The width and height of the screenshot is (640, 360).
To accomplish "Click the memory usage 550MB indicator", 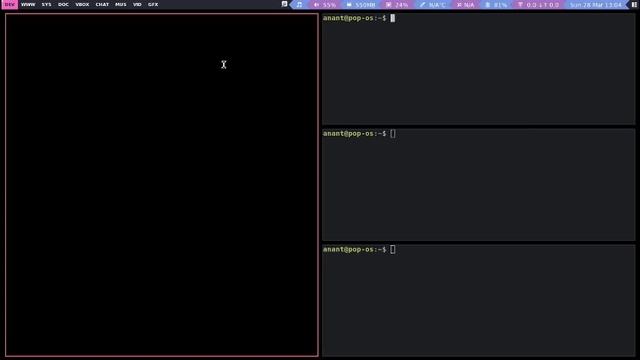I will [x=361, y=5].
